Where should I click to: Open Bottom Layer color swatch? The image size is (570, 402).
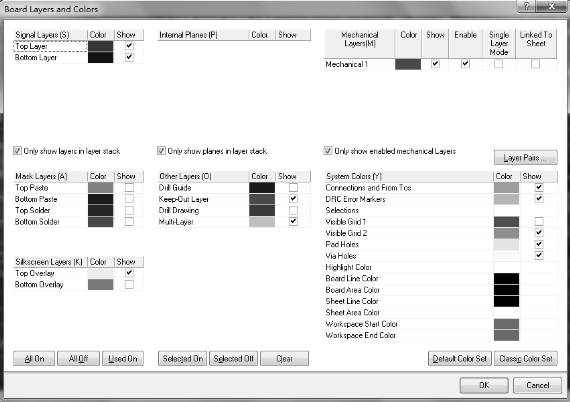pyautogui.click(x=100, y=57)
